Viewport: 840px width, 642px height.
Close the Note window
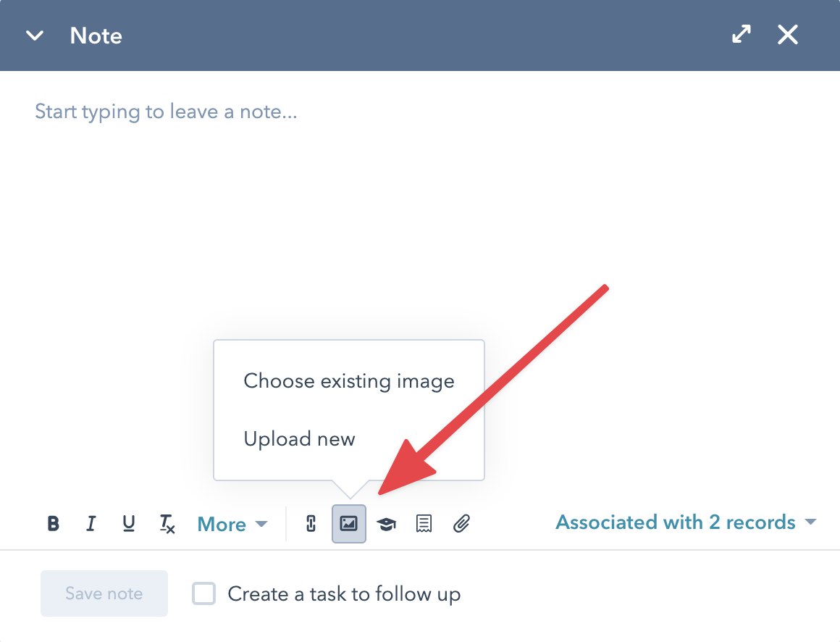pos(788,35)
